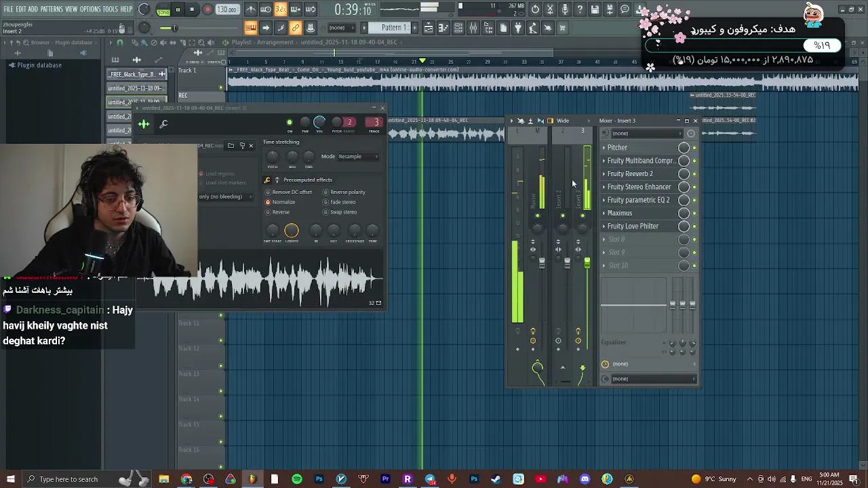Open the EDIT menu
This screenshot has width=868, height=488.
point(21,9)
